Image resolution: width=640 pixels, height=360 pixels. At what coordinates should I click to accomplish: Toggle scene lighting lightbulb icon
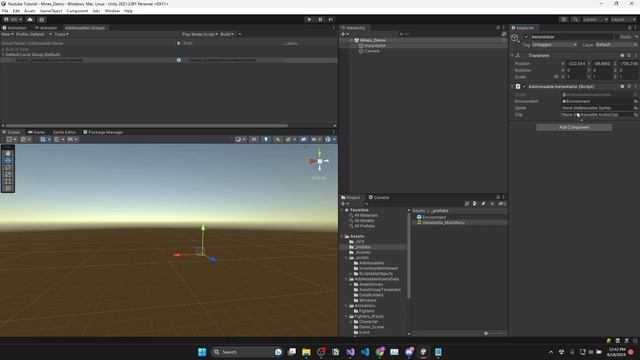(266, 139)
